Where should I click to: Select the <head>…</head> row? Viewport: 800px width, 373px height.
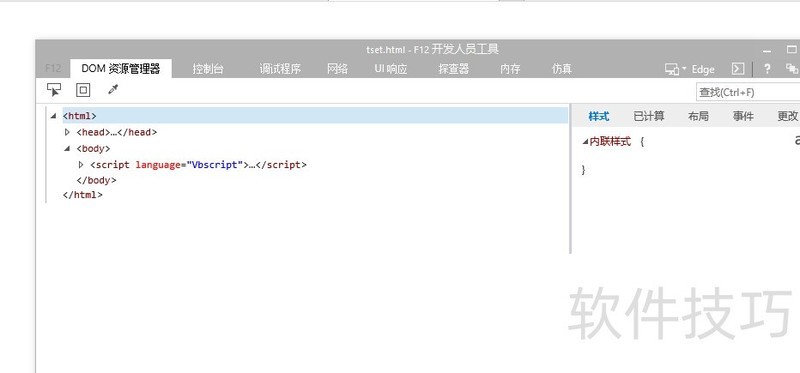[x=116, y=132]
